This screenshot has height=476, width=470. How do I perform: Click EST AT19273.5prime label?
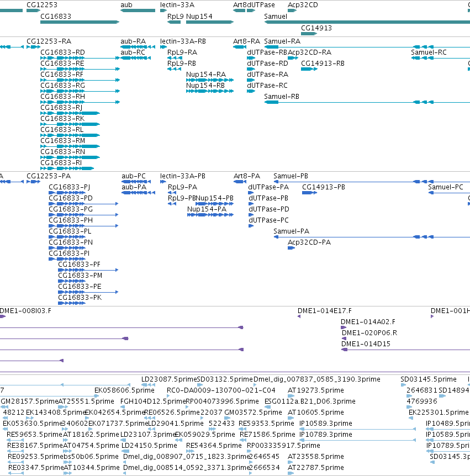[316, 390]
